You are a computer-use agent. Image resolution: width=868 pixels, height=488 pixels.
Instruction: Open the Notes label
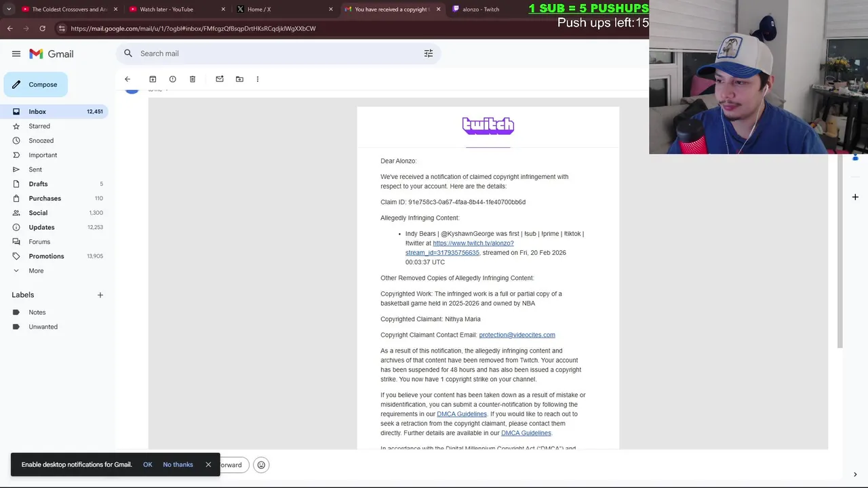[x=54, y=312]
